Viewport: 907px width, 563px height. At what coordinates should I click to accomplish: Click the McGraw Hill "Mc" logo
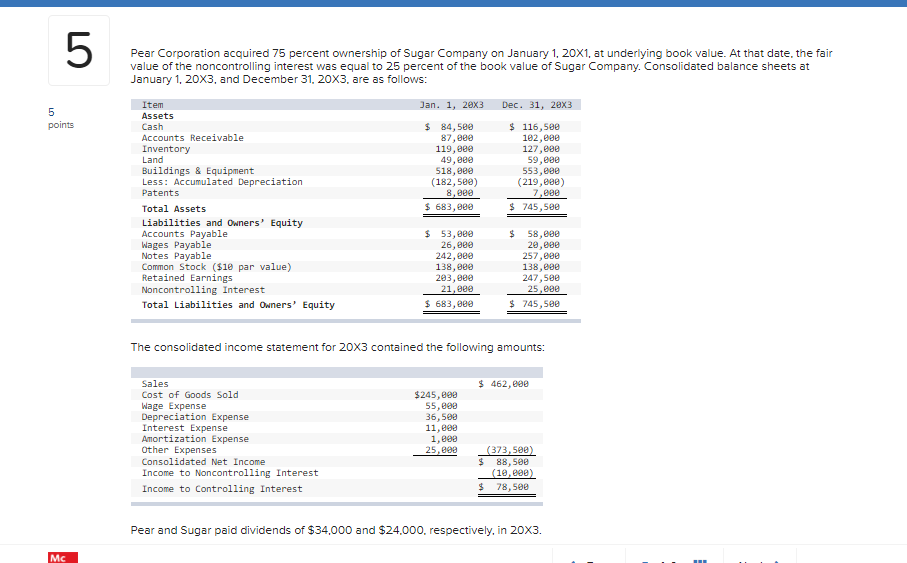pyautogui.click(x=63, y=558)
